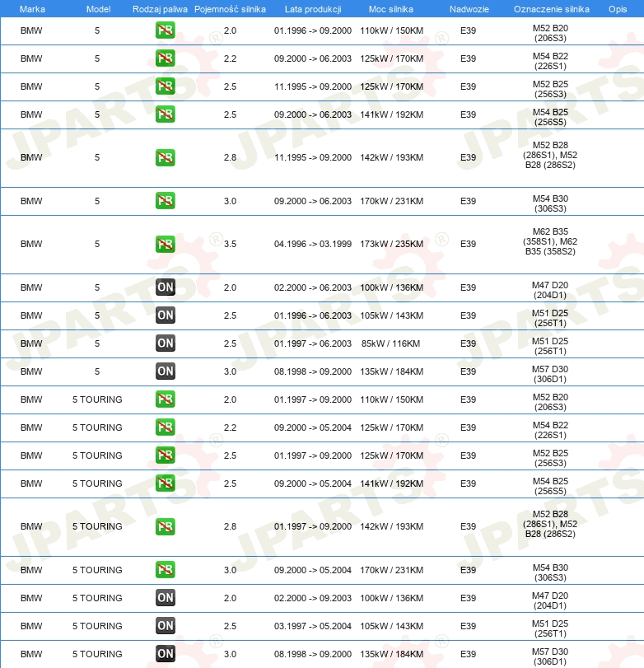The width and height of the screenshot is (644, 668).
Task: Click the 3.5 engine capacity cell
Action: pos(230,244)
